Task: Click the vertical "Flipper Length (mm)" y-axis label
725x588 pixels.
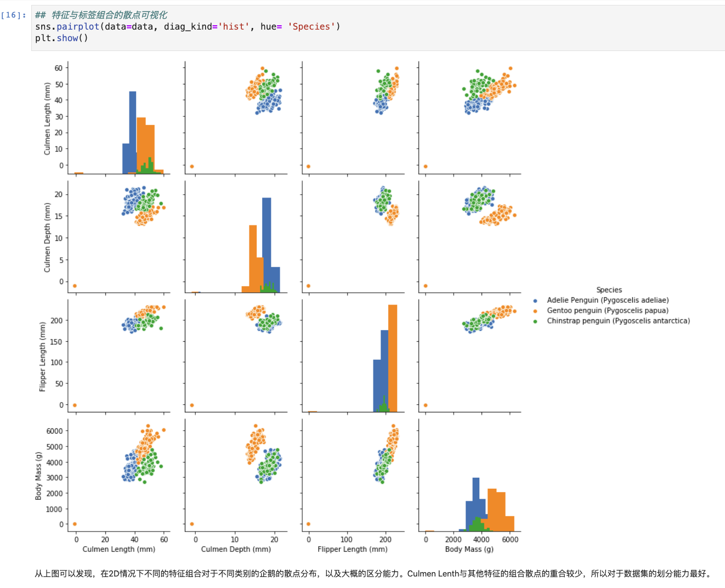Action: (43, 357)
